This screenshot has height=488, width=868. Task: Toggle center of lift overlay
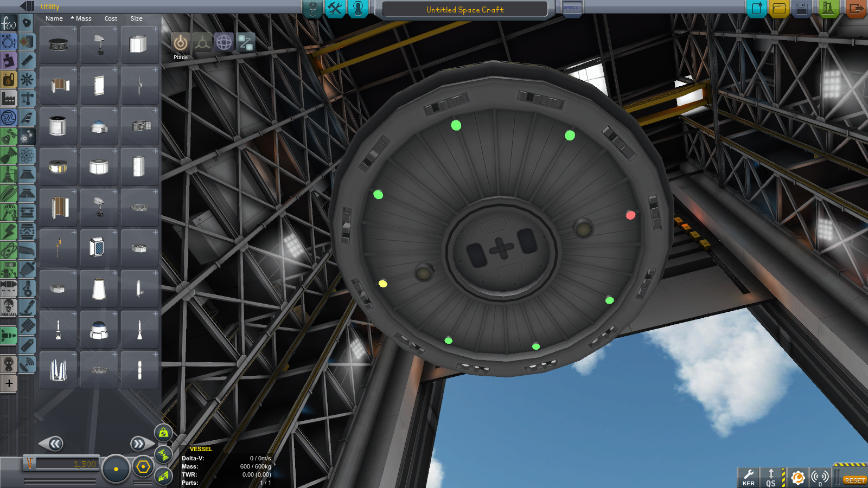click(x=163, y=477)
